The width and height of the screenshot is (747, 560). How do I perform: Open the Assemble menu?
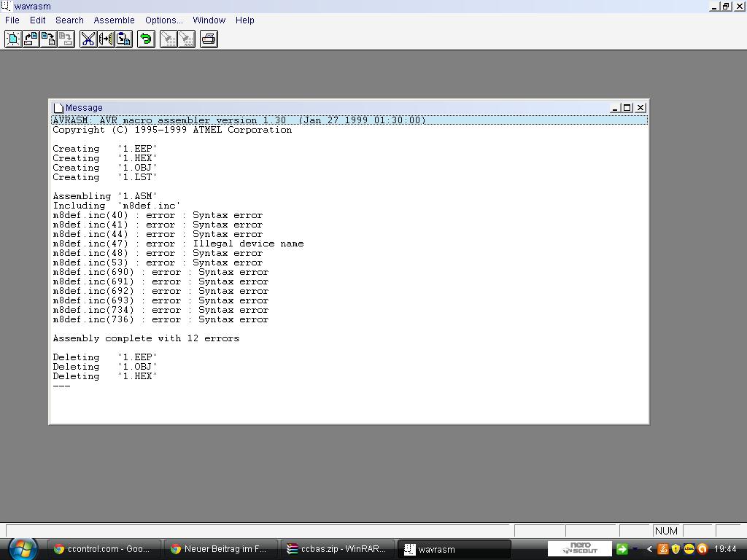(x=115, y=20)
